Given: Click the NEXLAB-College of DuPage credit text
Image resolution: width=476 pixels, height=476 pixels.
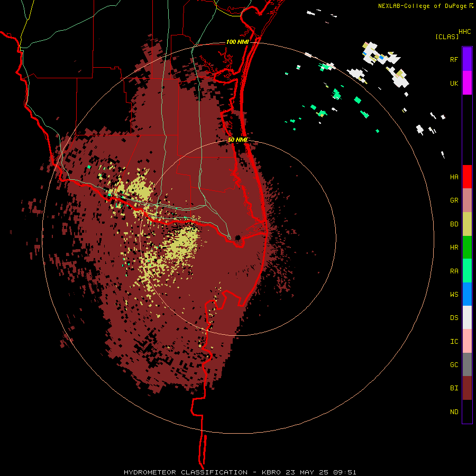Looking at the screenshot, I should 425,6.
